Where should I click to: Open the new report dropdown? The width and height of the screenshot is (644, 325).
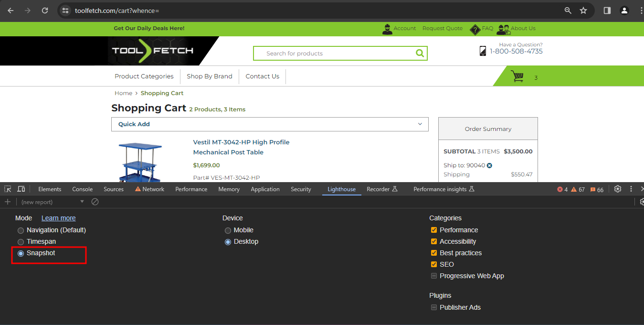point(53,202)
